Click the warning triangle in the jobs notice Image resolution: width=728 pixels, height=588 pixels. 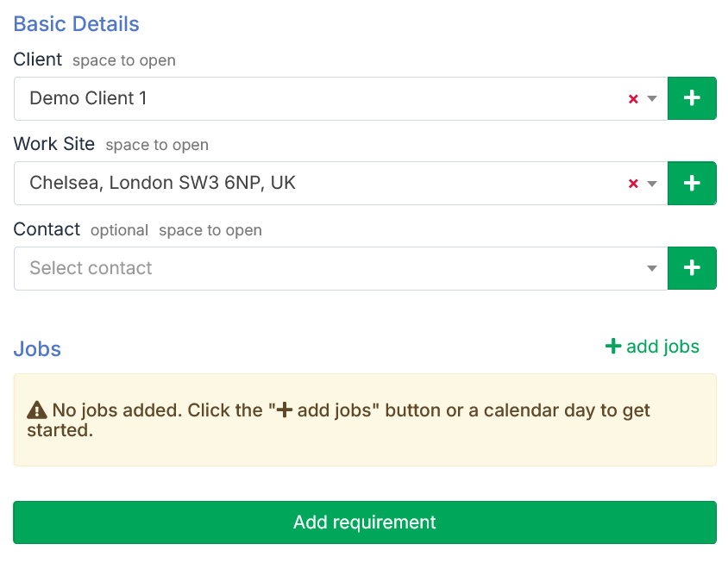pyautogui.click(x=37, y=410)
